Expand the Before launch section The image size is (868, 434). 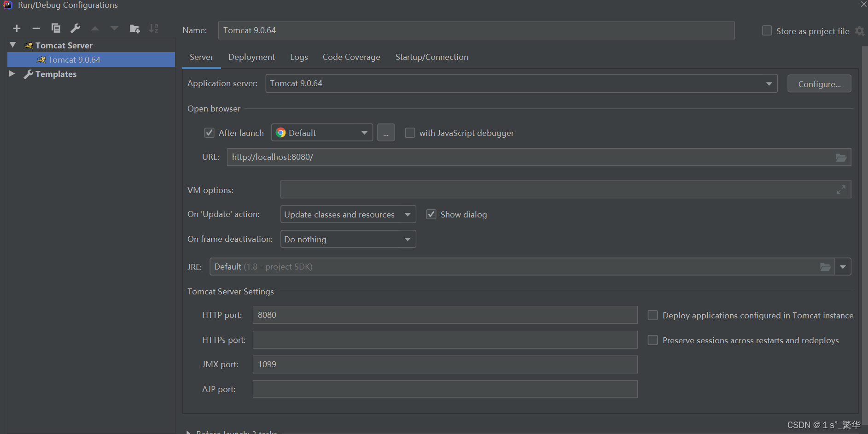pos(188,432)
